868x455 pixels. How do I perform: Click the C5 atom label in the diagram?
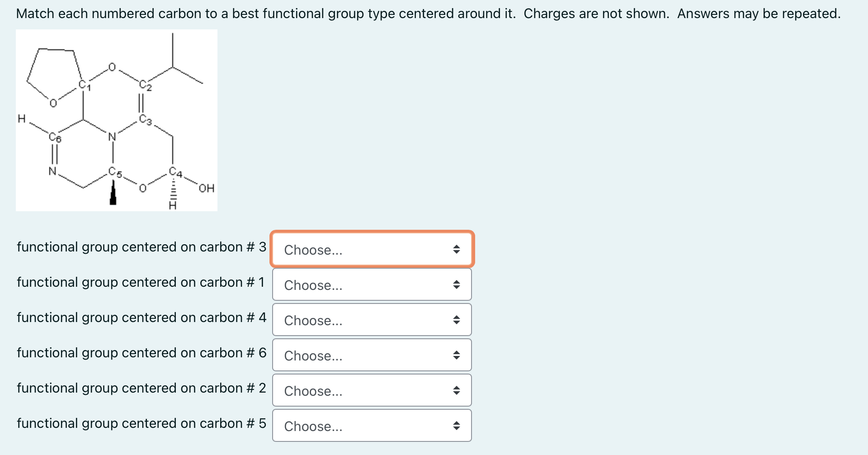click(115, 172)
